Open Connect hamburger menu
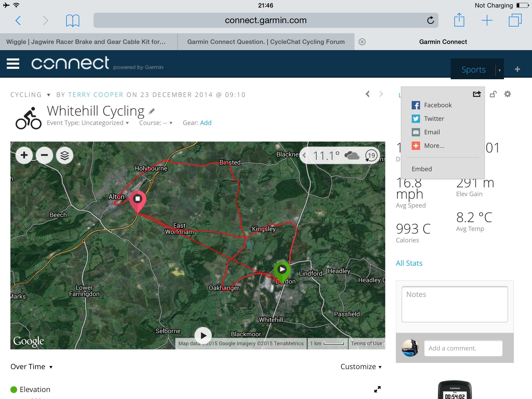This screenshot has height=399, width=532. click(x=13, y=64)
